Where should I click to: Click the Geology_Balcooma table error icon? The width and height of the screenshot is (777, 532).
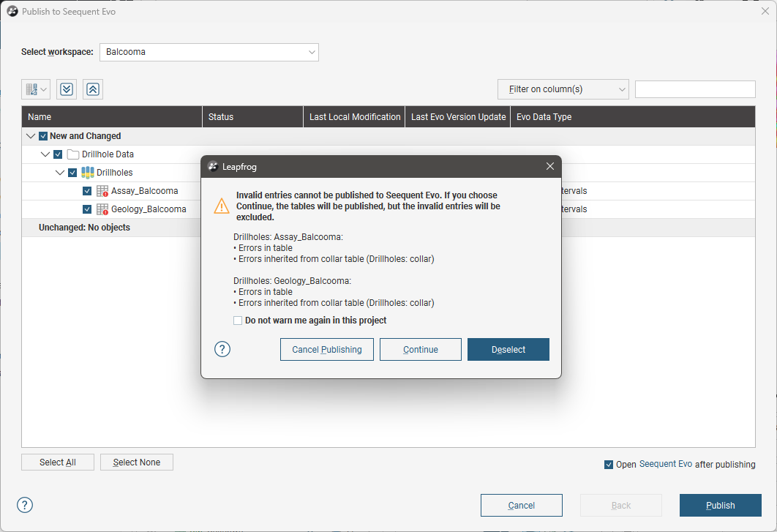coord(102,209)
